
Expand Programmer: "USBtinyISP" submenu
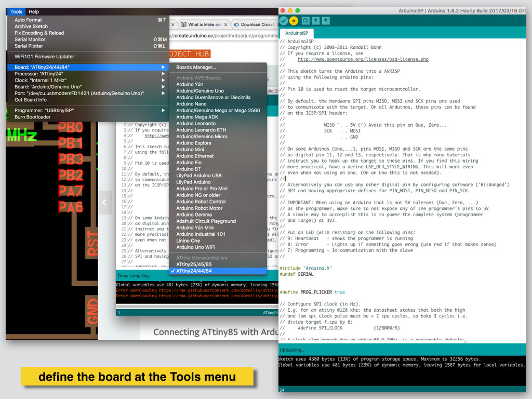(x=87, y=110)
